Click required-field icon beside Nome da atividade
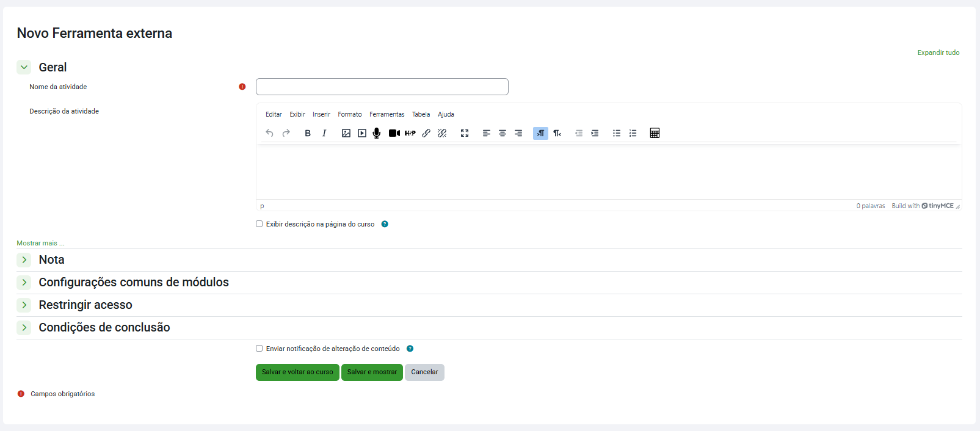980x431 pixels. (242, 87)
